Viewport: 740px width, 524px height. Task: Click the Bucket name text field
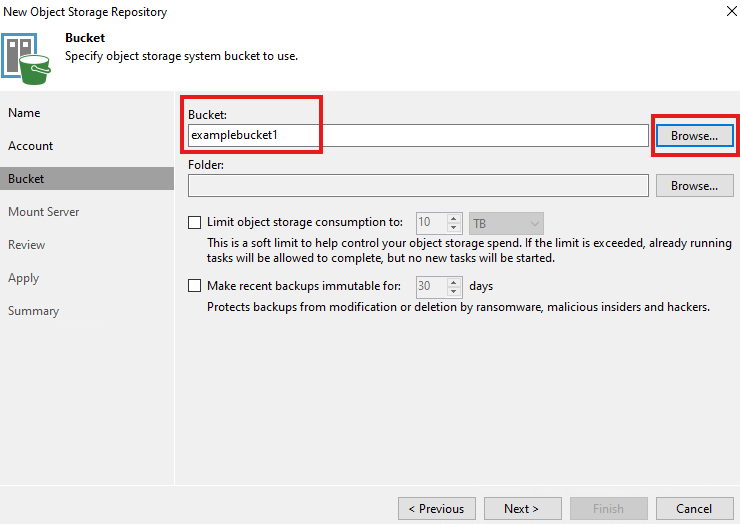pos(416,135)
